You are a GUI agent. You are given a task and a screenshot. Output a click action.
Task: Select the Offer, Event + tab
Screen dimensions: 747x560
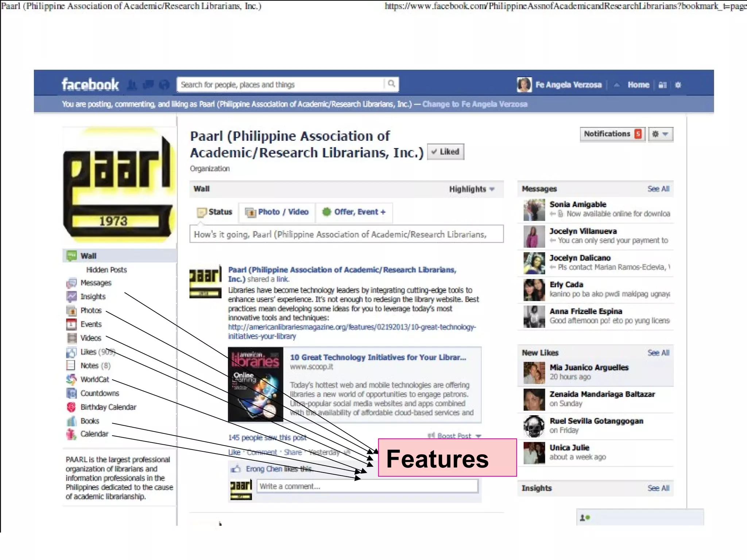point(354,212)
